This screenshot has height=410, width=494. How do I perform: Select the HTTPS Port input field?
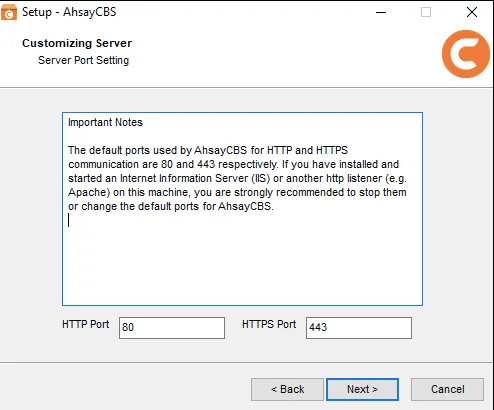tap(359, 328)
